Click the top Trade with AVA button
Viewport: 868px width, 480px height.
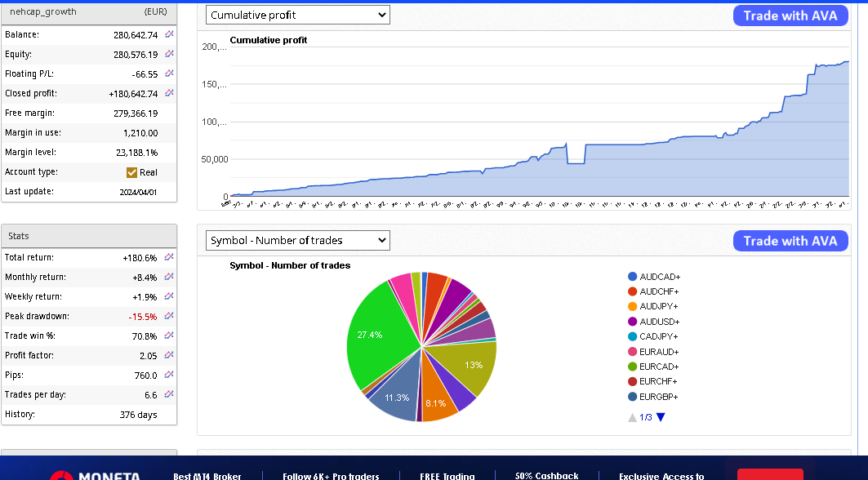pyautogui.click(x=790, y=16)
